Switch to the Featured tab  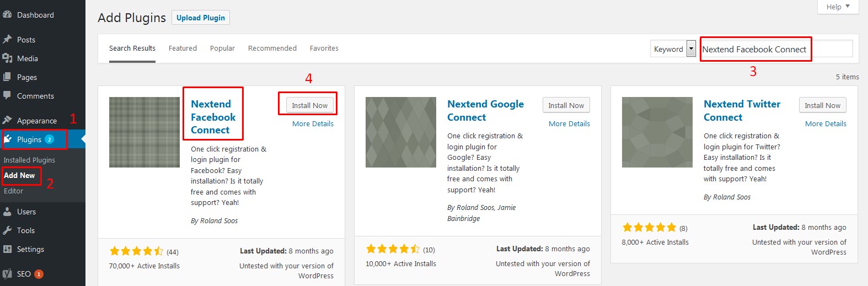183,48
